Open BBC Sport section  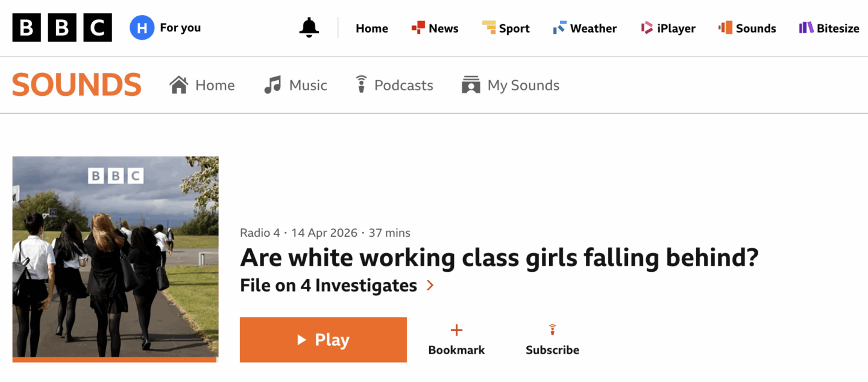point(506,28)
